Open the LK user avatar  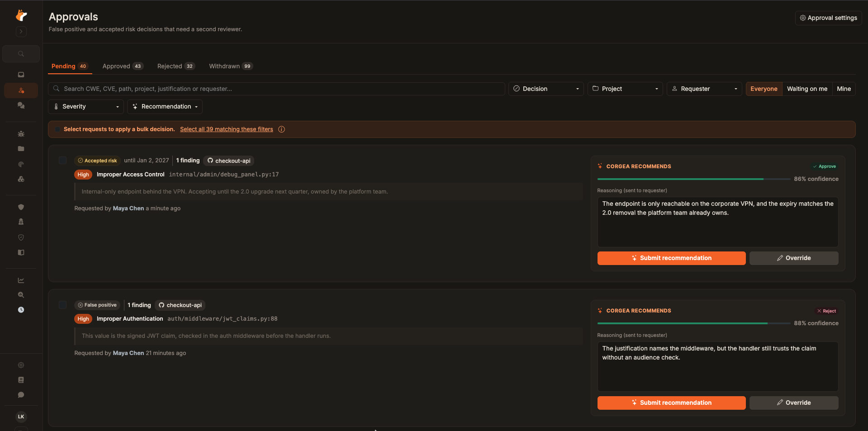[21, 417]
